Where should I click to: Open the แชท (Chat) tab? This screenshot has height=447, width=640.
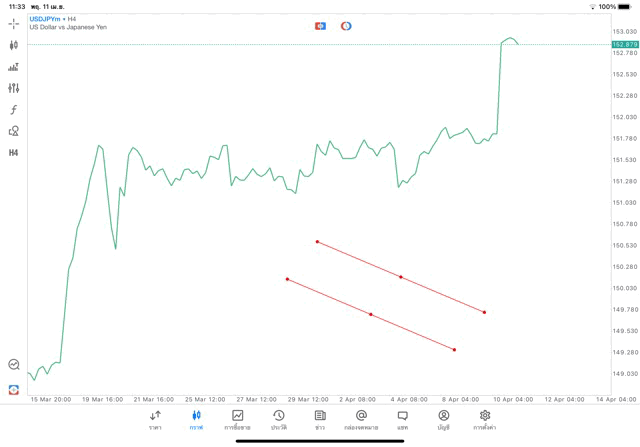point(402,419)
